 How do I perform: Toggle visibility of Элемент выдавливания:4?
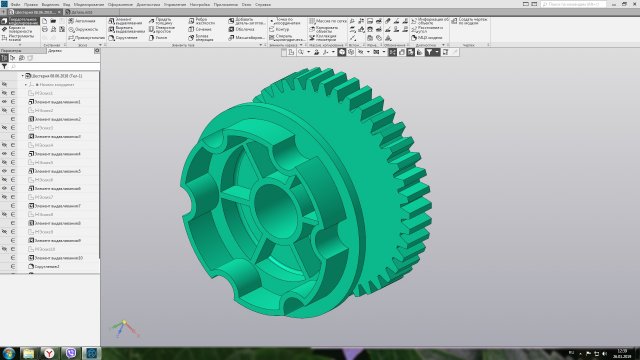click(x=4, y=154)
